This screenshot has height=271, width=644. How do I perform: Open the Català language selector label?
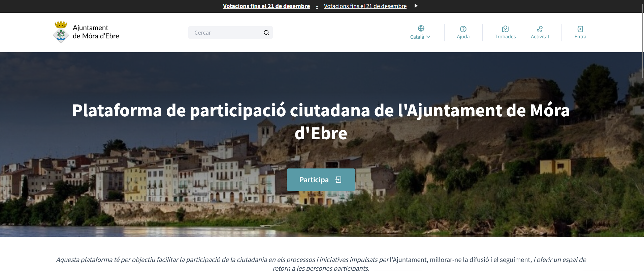click(x=417, y=37)
